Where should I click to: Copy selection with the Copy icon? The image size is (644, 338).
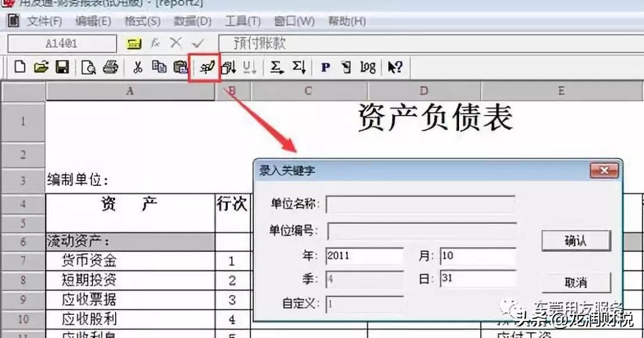click(159, 67)
